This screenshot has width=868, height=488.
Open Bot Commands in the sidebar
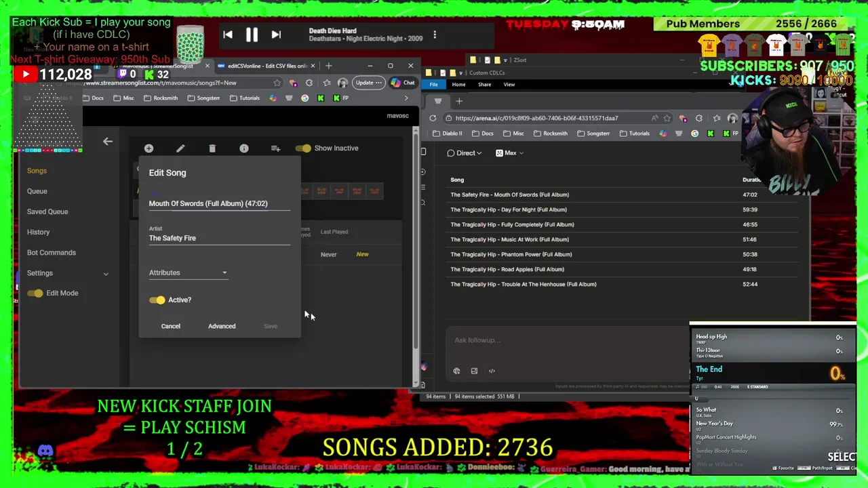point(52,252)
